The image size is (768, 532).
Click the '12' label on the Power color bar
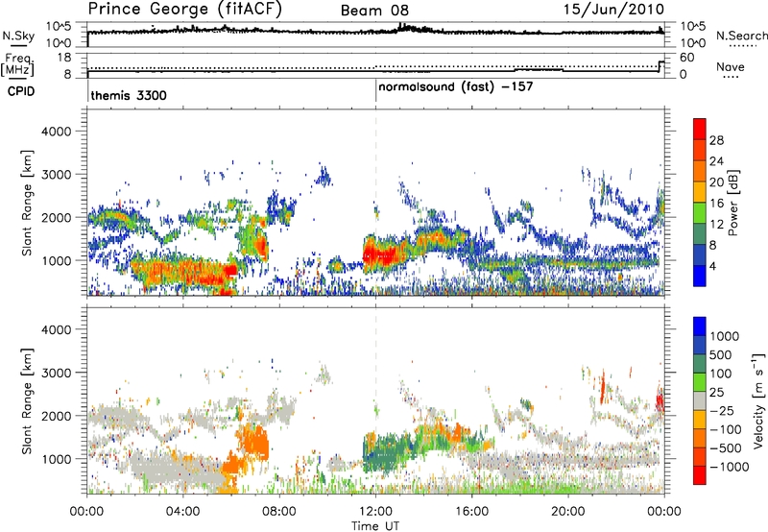coord(716,225)
